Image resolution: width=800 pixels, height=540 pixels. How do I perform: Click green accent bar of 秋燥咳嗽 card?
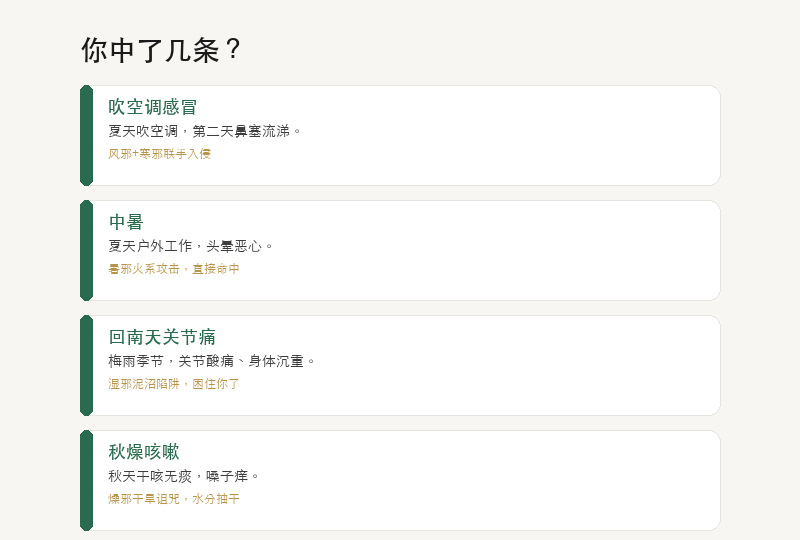tap(87, 480)
